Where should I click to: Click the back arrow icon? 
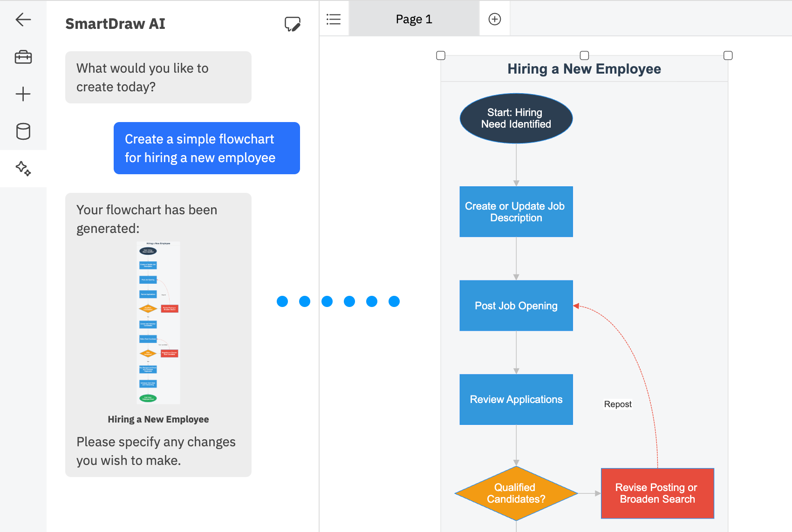point(23,20)
